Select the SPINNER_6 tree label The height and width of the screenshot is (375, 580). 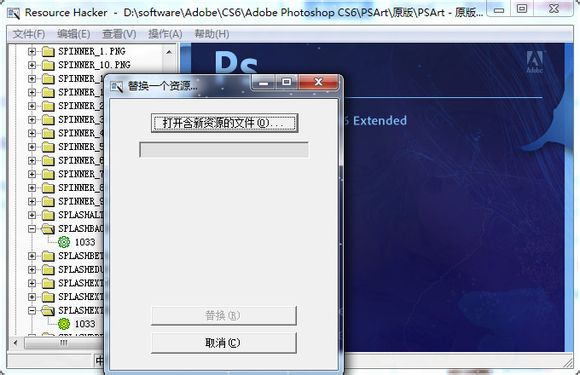81,161
